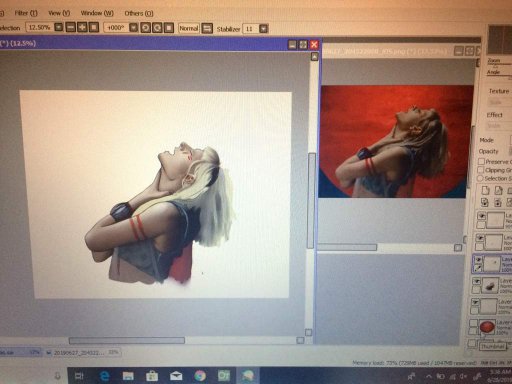Click the zoom in plus button
512x384 pixels.
(x=82, y=27)
